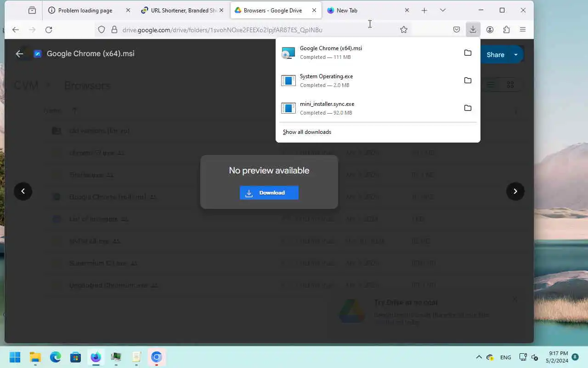Go to previous file in preview
The height and width of the screenshot is (368, 588).
pyautogui.click(x=23, y=191)
